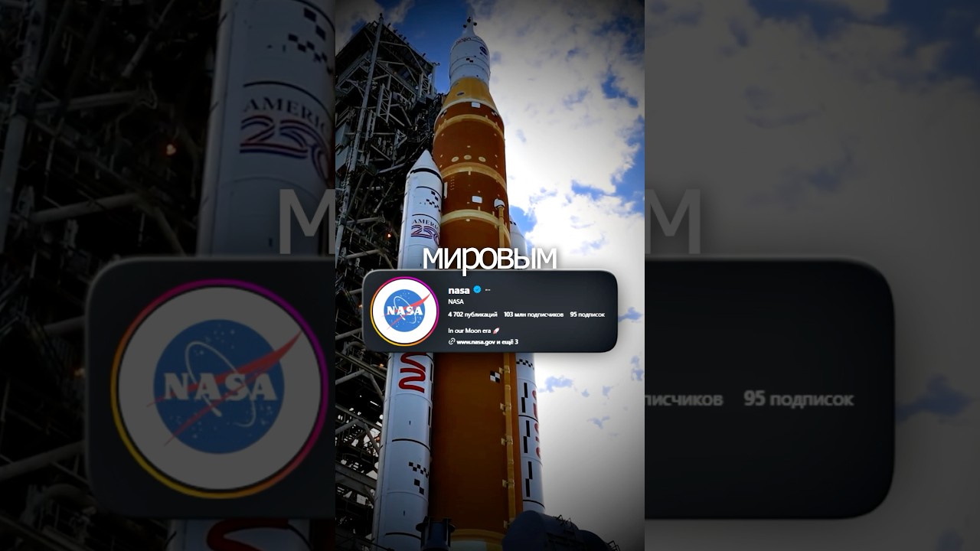Select the nasa username heading
The height and width of the screenshot is (551, 980).
click(459, 290)
